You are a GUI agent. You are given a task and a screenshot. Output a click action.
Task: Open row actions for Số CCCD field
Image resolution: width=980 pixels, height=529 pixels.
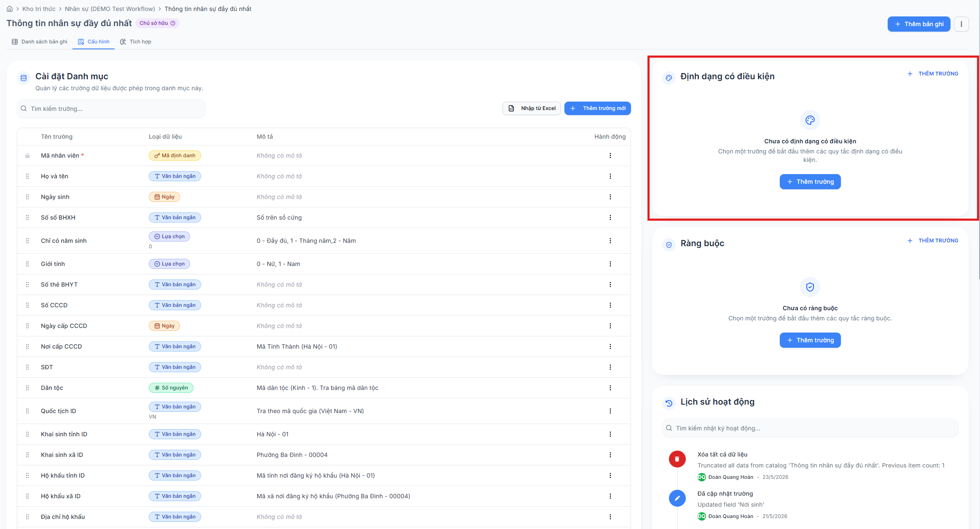click(610, 305)
